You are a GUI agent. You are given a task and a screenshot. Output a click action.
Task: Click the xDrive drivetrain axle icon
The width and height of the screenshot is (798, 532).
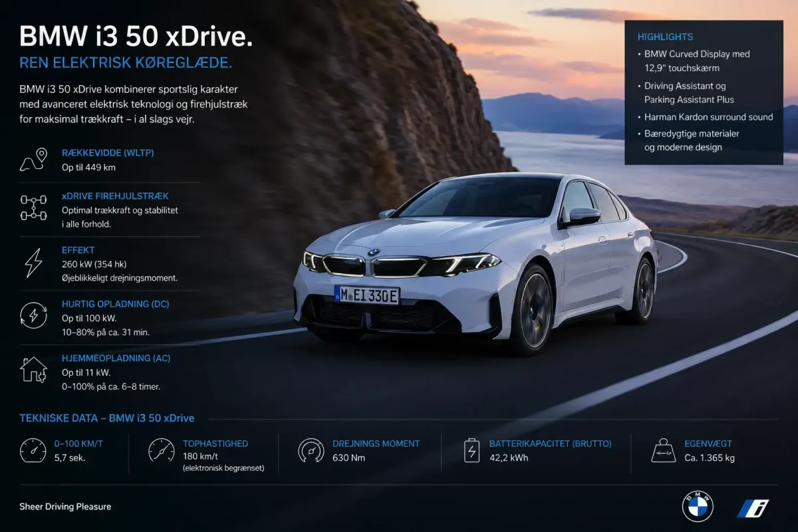click(33, 207)
